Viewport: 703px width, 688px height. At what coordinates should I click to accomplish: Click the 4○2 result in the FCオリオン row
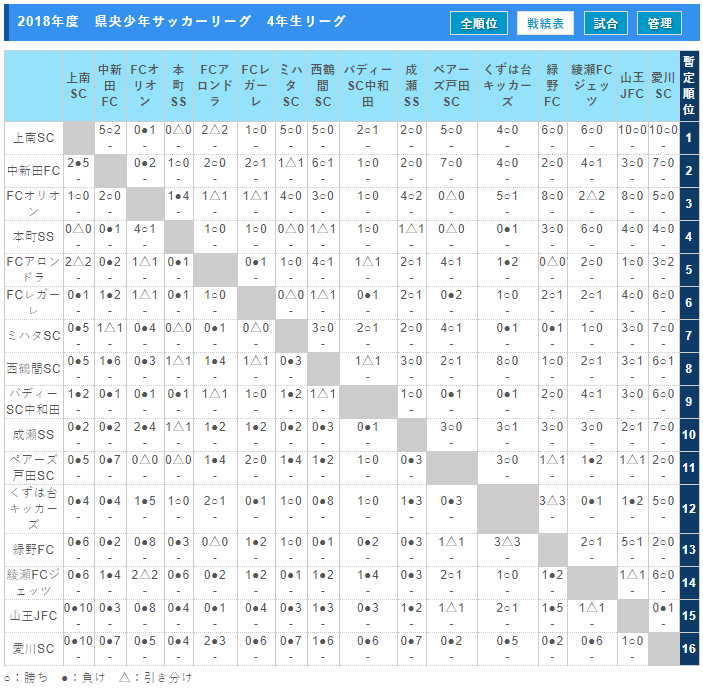412,196
